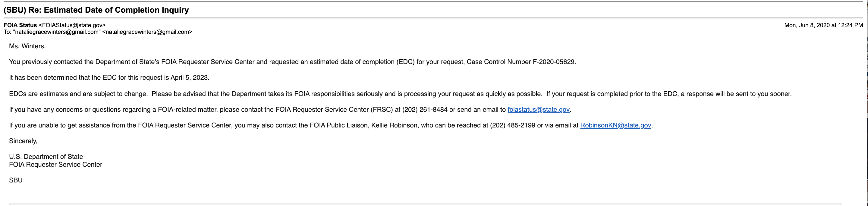This screenshot has width=868, height=206.
Task: Click the RobinsonKN@state.gov email link
Action: tap(615, 125)
